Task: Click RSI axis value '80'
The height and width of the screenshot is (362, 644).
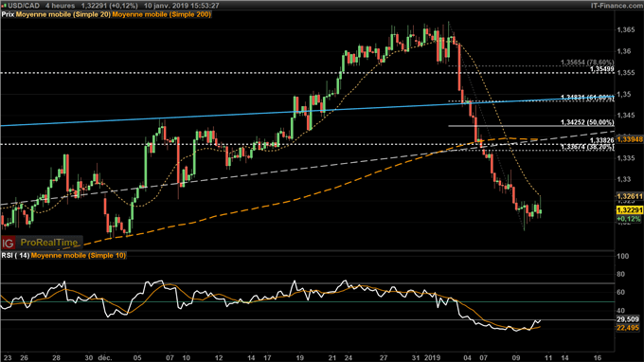Action: click(621, 274)
